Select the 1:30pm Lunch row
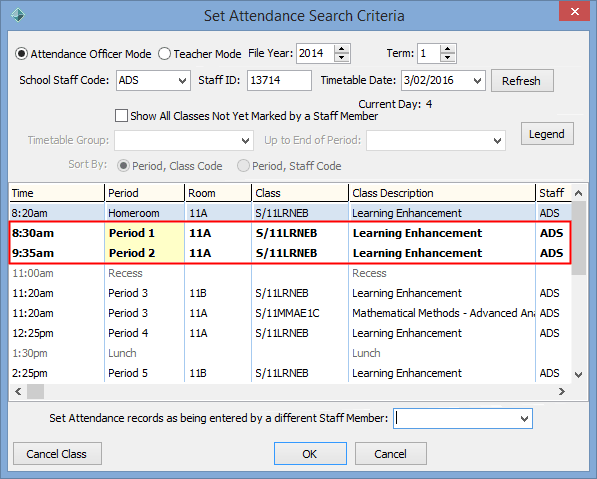597x479 pixels. coord(290,353)
